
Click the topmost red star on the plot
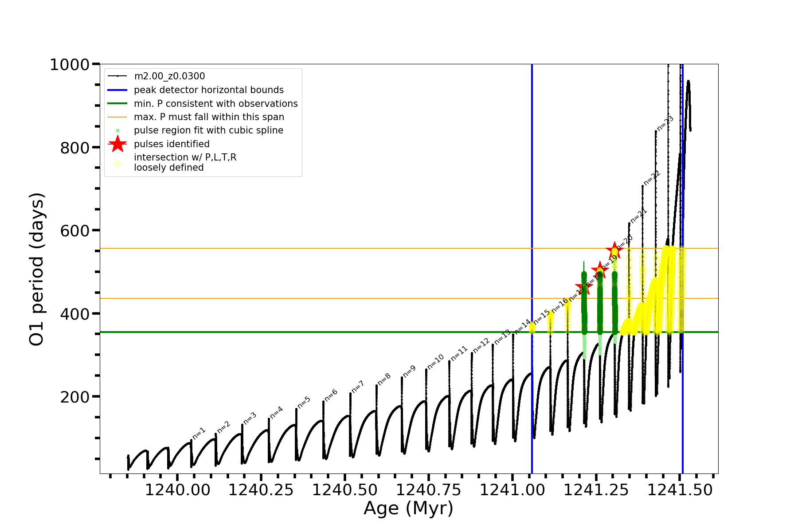(614, 250)
